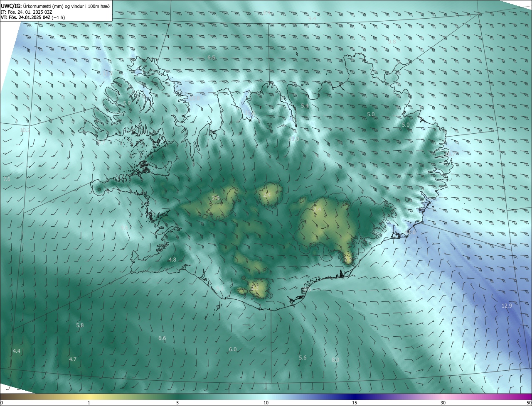Click the 4.8 value on the map
Screen dimensions: 532x406
172,259
